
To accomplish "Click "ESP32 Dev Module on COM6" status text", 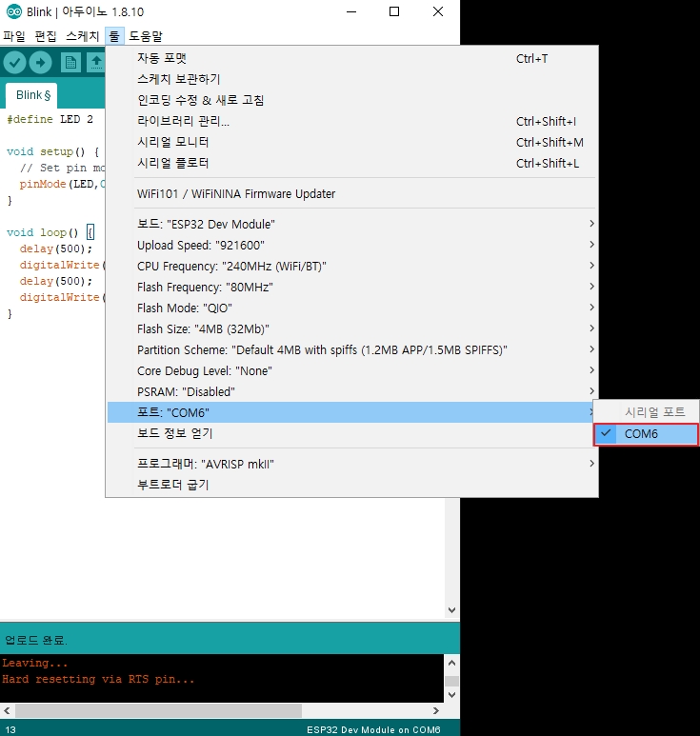I will [x=373, y=729].
